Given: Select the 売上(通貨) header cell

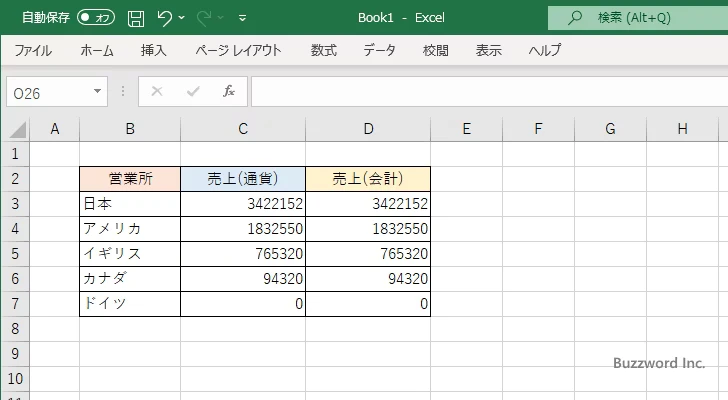Looking at the screenshot, I should pyautogui.click(x=243, y=179).
